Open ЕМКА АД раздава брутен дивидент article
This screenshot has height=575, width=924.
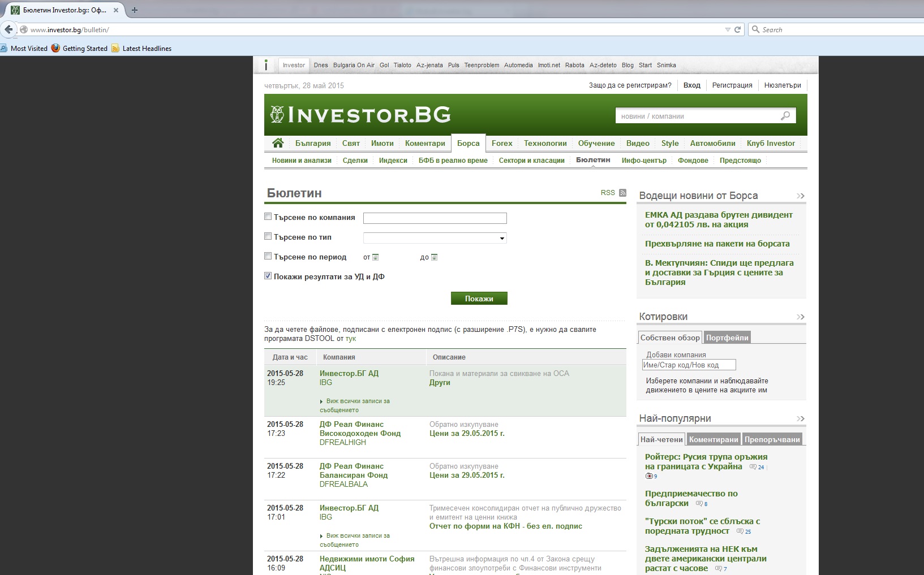(x=719, y=219)
